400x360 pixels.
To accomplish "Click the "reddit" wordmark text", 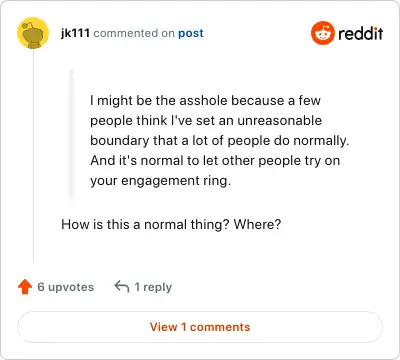I will coord(361,33).
